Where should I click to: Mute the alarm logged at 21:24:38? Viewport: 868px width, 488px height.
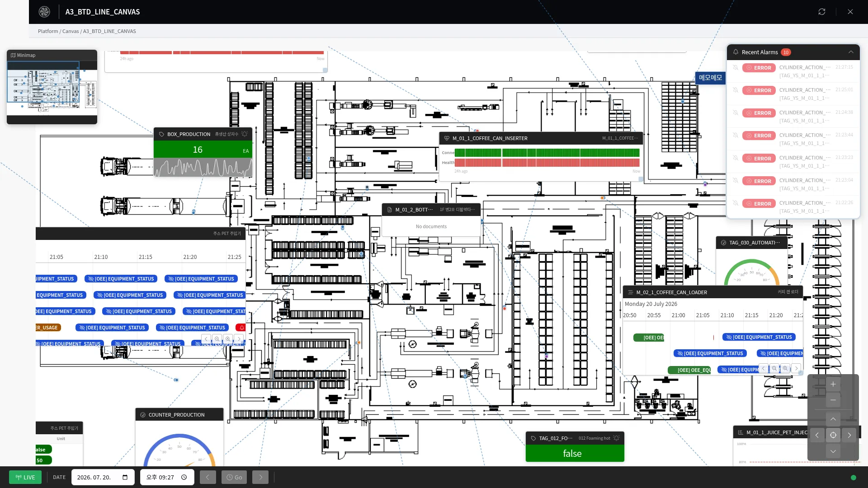pyautogui.click(x=736, y=113)
